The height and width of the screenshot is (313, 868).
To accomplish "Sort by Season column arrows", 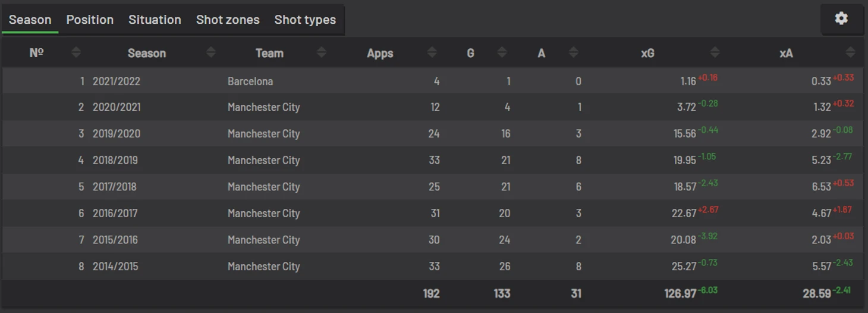I will pos(211,52).
